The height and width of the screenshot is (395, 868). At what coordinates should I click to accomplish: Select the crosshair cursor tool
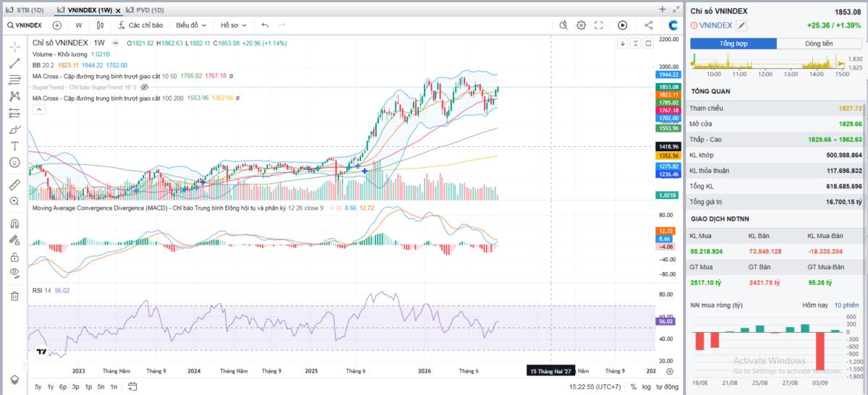[14, 47]
